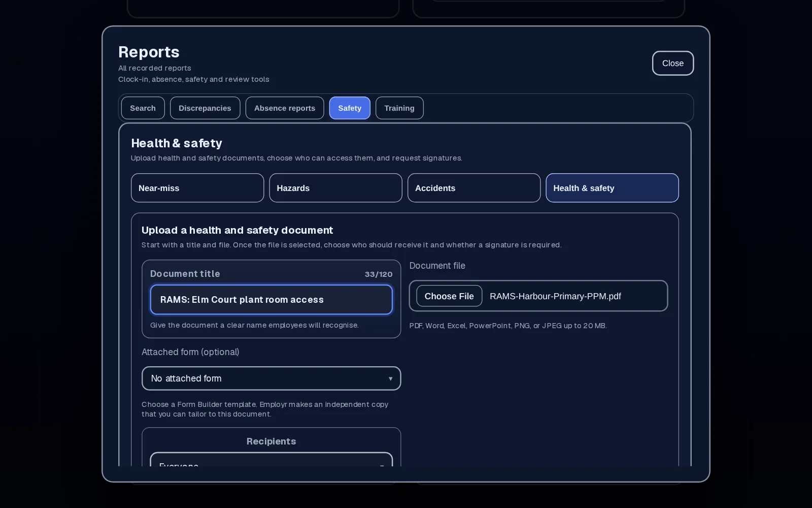Click into the Document title text field
The image size is (812, 508).
[272, 300]
